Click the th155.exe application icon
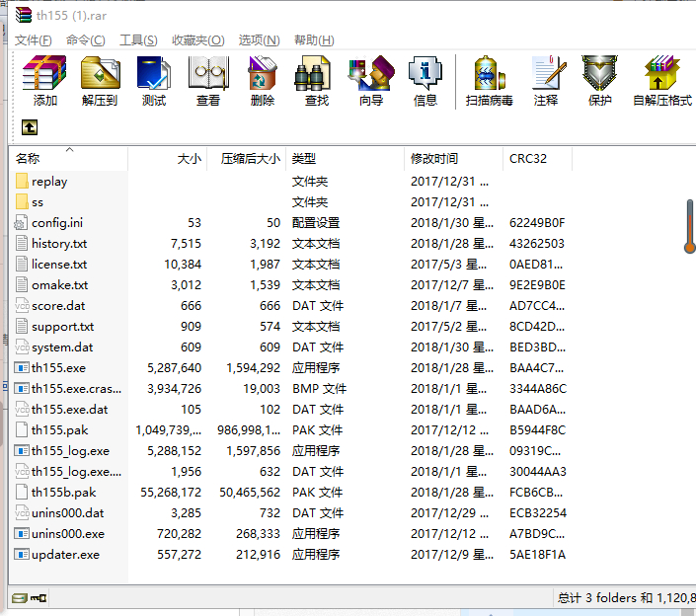 (22, 368)
